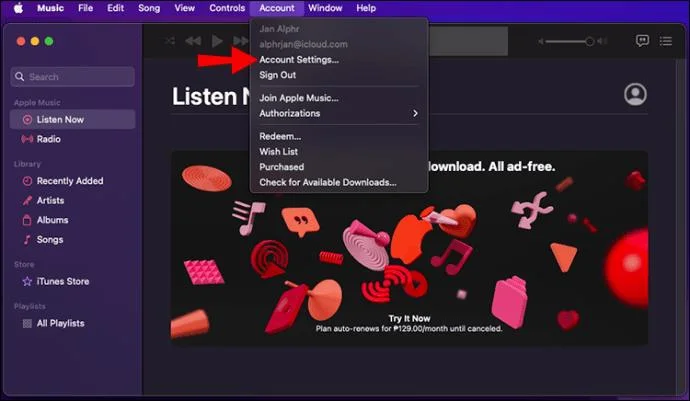This screenshot has width=690, height=401.
Task: Select Redeem… menu entry
Action: pos(339,136)
